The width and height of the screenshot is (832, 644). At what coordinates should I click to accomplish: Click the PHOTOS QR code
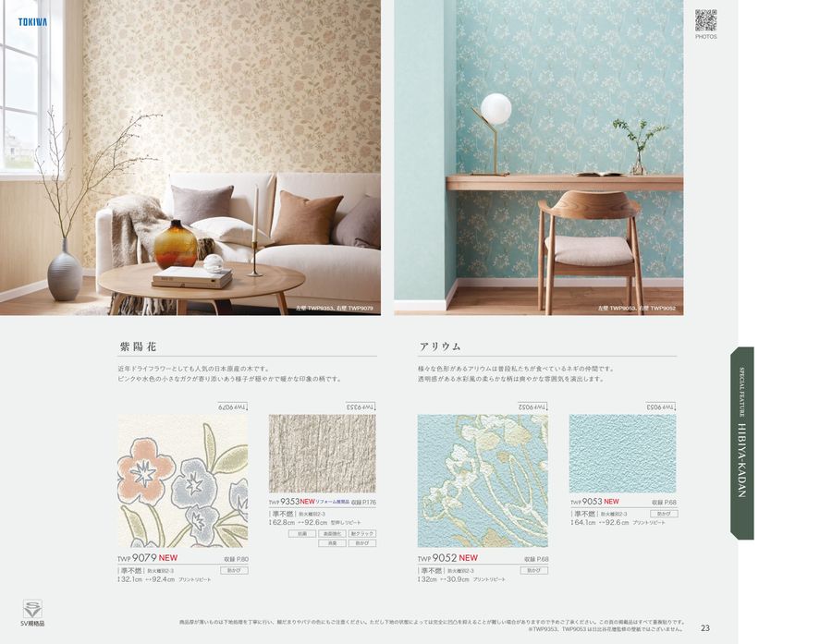click(x=705, y=20)
